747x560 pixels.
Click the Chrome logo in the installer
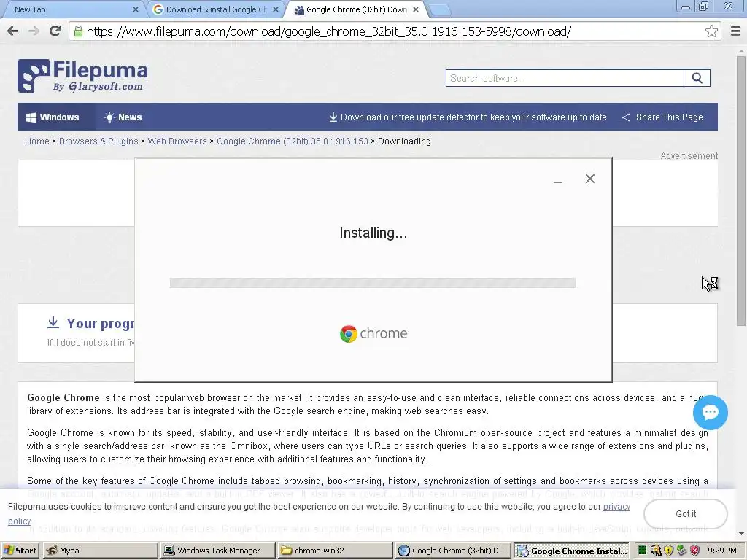coord(373,333)
